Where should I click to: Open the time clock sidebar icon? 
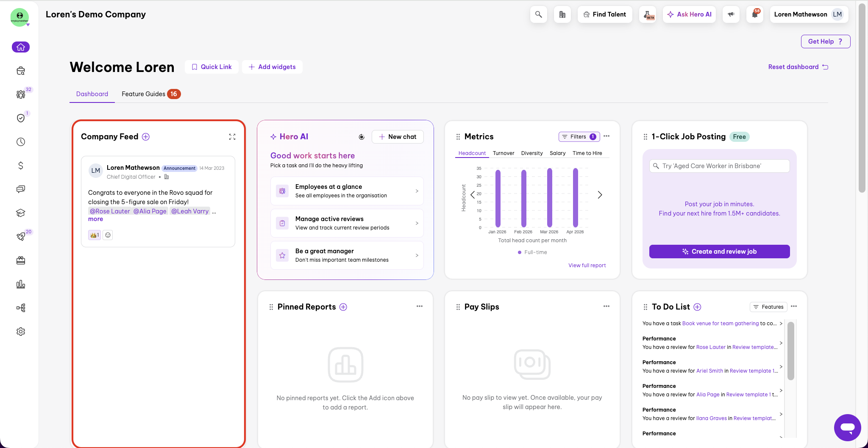click(x=21, y=142)
